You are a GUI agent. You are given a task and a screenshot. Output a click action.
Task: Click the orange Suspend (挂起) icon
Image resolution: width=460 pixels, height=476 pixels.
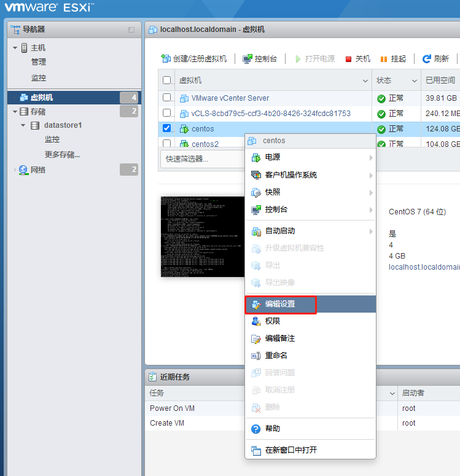point(384,59)
